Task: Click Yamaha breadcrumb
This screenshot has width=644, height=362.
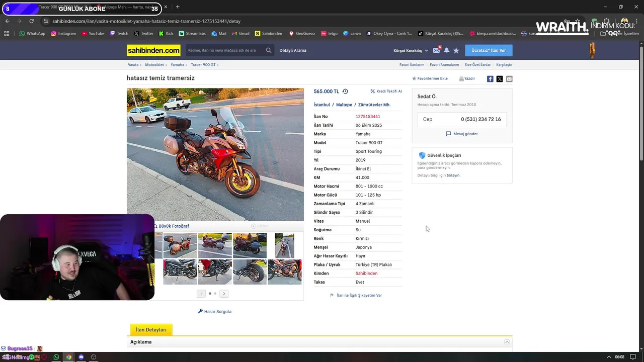Action: (x=177, y=65)
